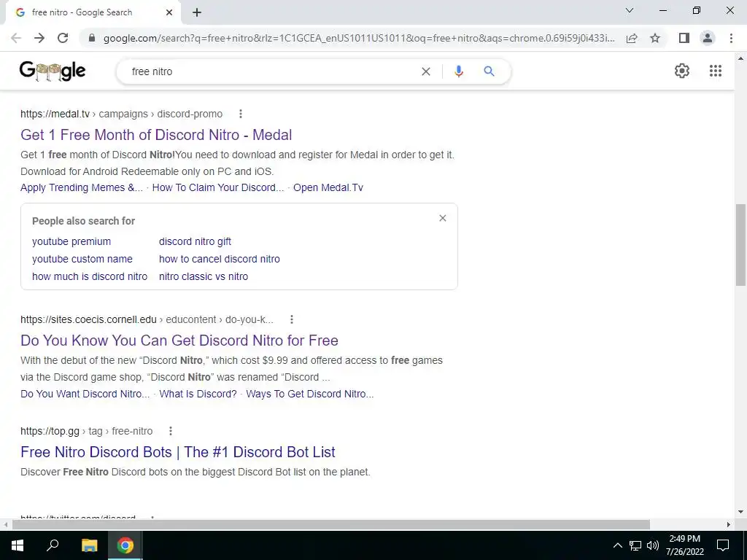Click the vertical scrollbar up arrow

pyautogui.click(x=740, y=58)
